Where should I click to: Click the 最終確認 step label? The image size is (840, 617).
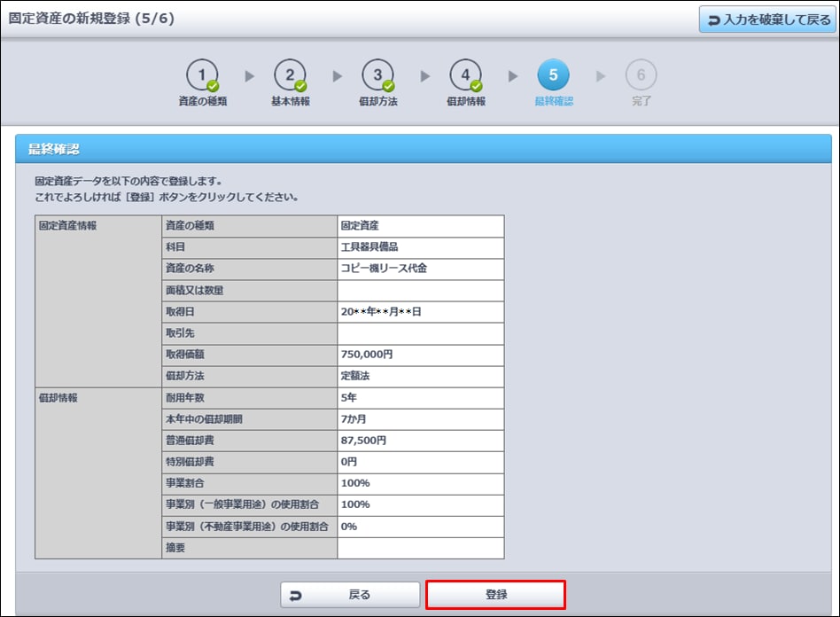pyautogui.click(x=554, y=101)
